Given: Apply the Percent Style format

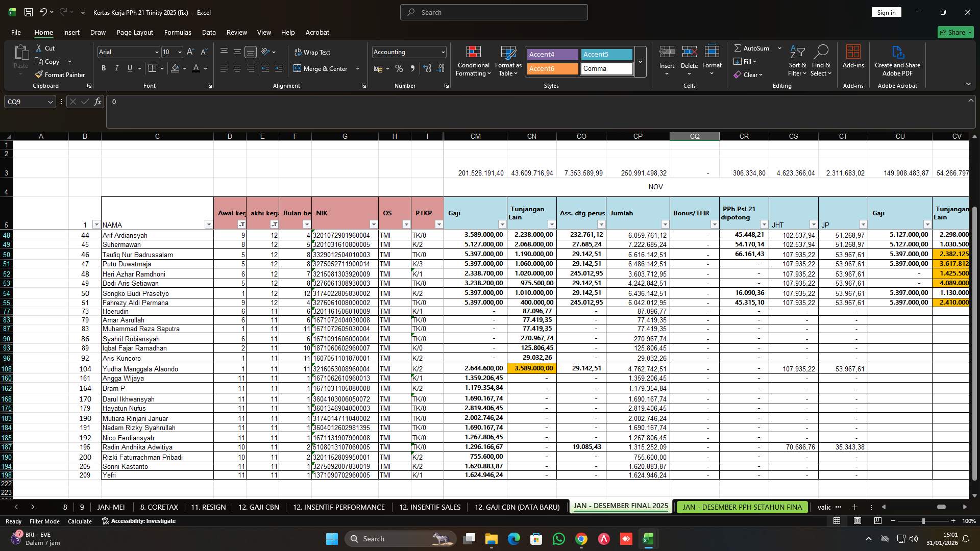Looking at the screenshot, I should pos(399,68).
